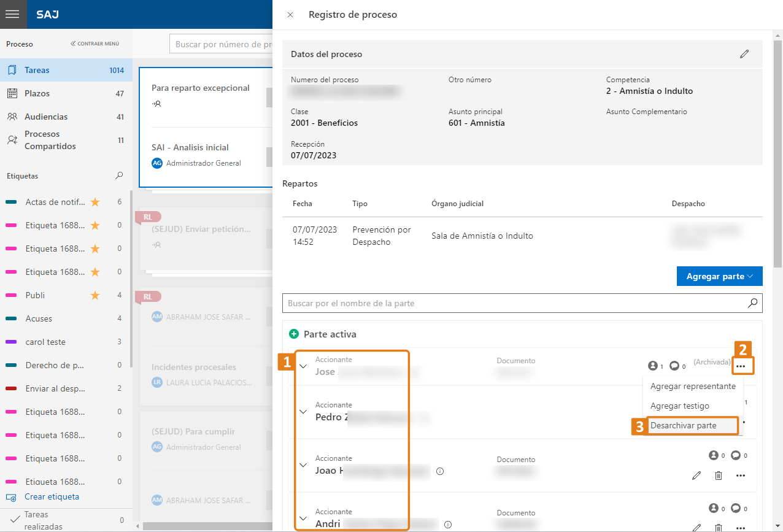This screenshot has width=783, height=532.
Task: Click the Crear etiqueta link
Action: [52, 496]
